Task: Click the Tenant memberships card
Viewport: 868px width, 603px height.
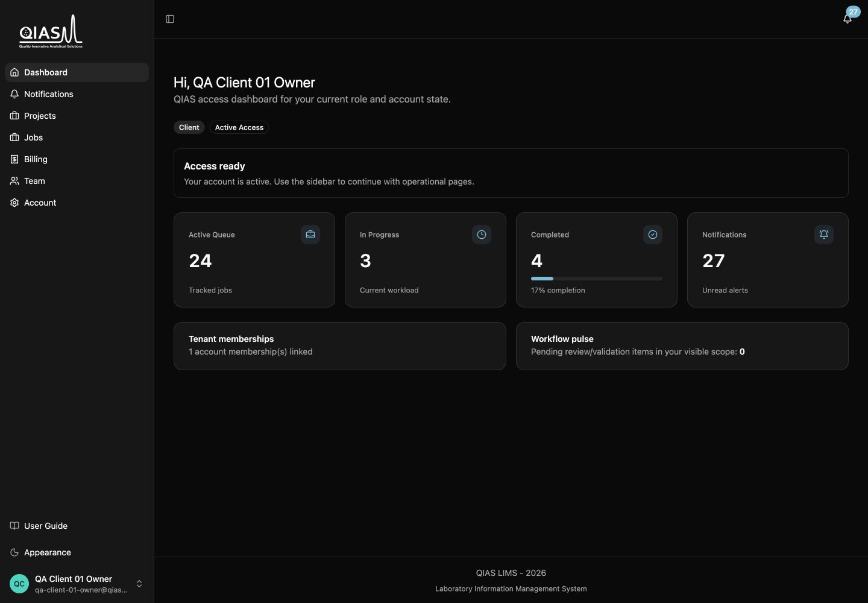Action: (340, 346)
